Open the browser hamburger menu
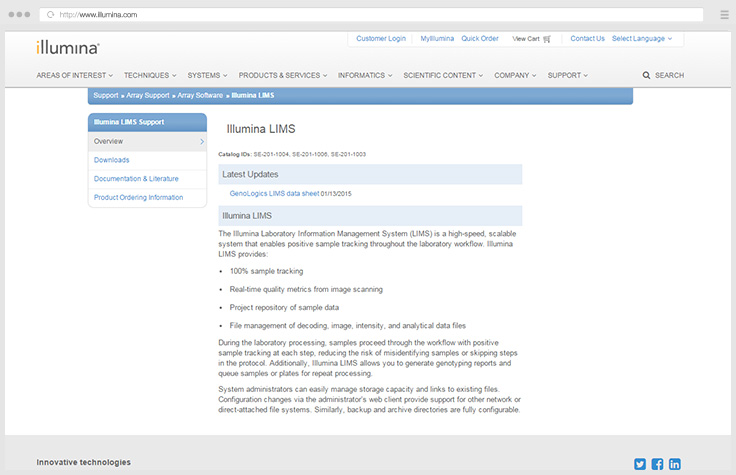The image size is (736, 475). pos(723,15)
